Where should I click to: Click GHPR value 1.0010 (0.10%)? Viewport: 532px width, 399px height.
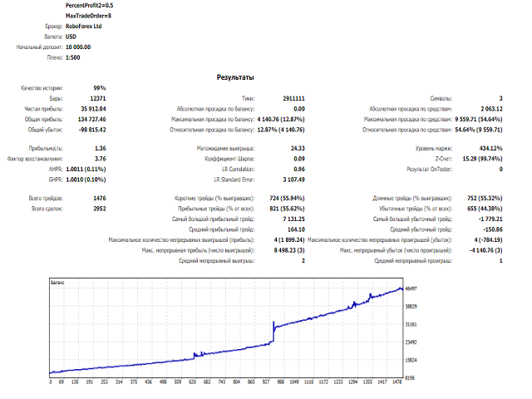tap(86, 180)
